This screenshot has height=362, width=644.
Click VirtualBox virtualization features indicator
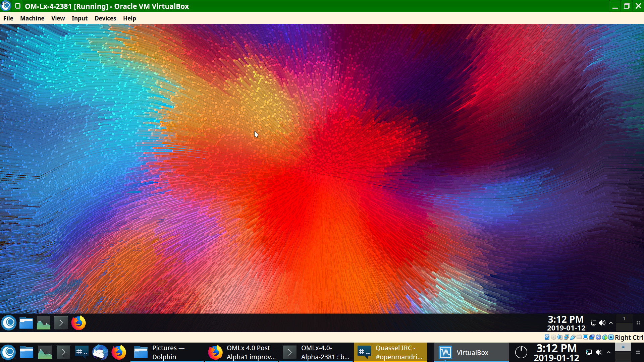598,337
